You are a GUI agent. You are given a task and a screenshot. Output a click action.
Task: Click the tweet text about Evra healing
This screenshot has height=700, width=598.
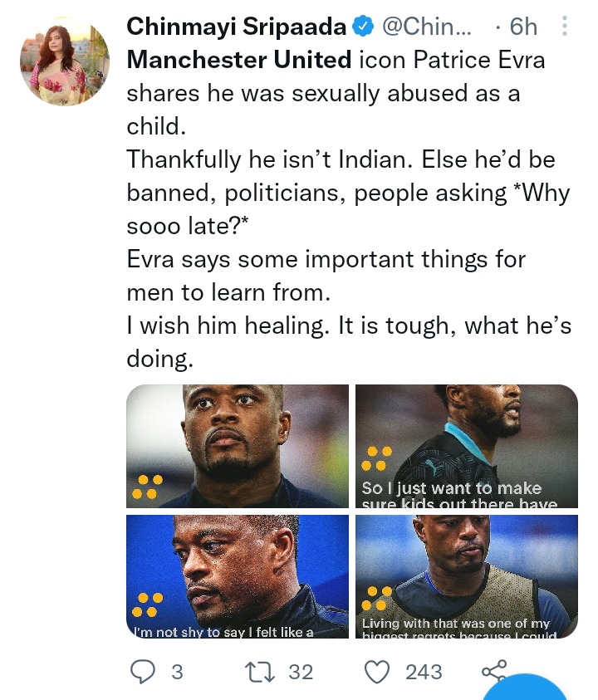(349, 342)
